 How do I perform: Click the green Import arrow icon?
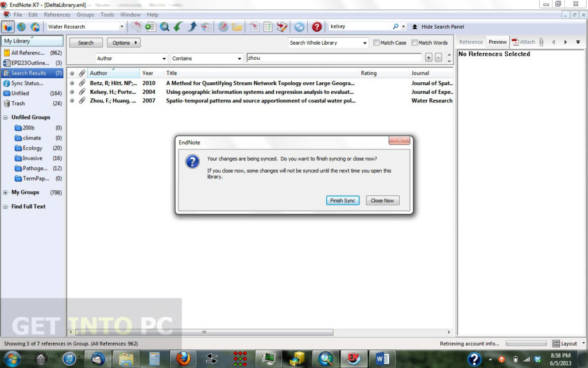178,26
